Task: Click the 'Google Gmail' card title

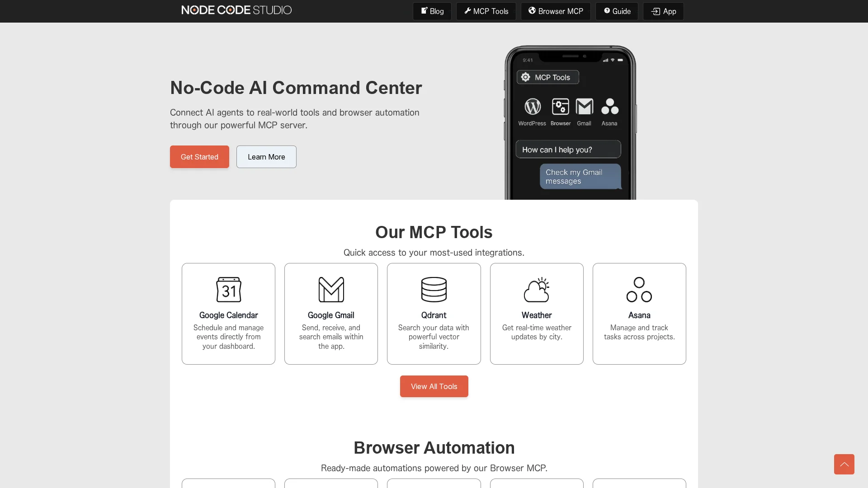Action: point(331,315)
